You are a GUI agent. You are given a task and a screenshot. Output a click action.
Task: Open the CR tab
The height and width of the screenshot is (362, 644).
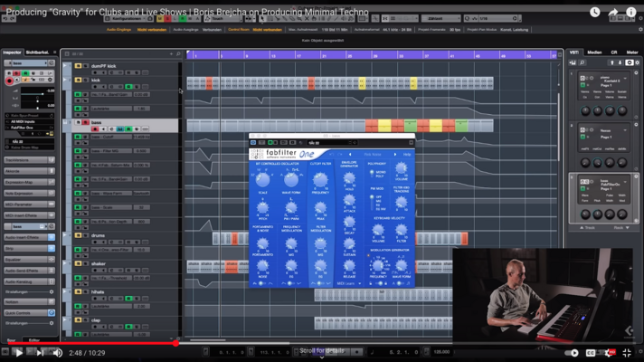click(x=614, y=52)
